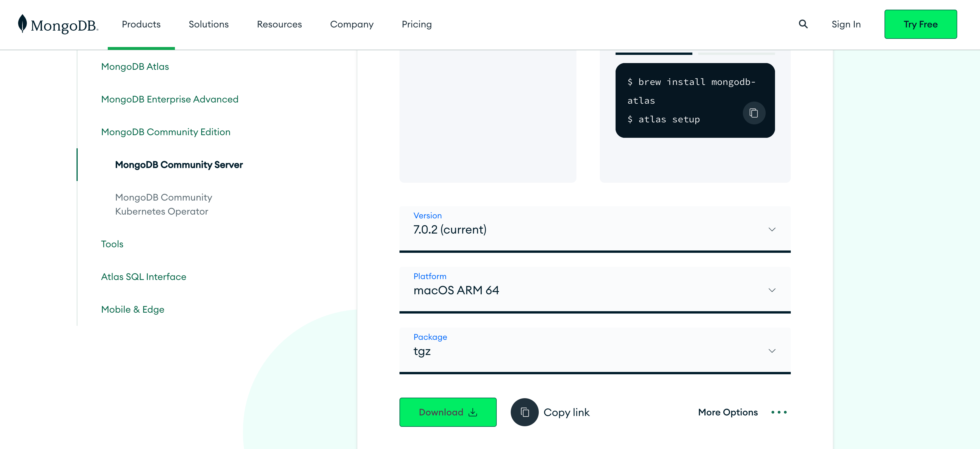This screenshot has width=980, height=449.
Task: Click the round Copy link icon
Action: (x=524, y=412)
